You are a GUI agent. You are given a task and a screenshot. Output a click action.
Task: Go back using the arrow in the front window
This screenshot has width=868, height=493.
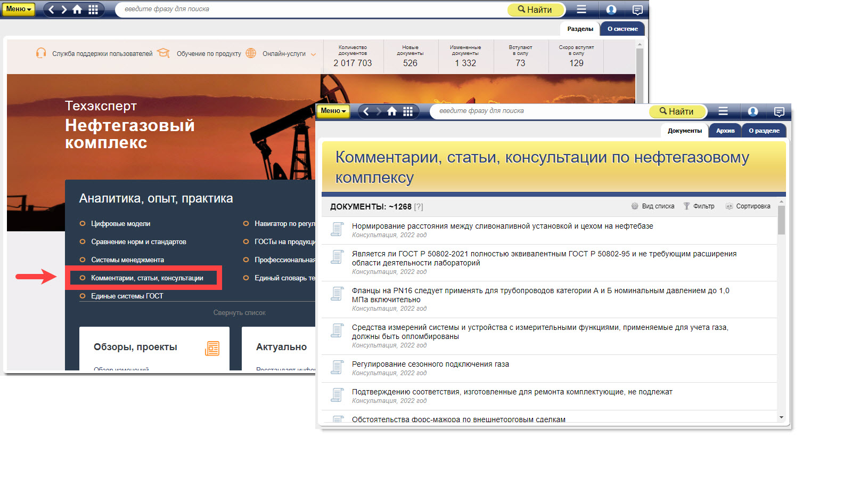click(366, 111)
